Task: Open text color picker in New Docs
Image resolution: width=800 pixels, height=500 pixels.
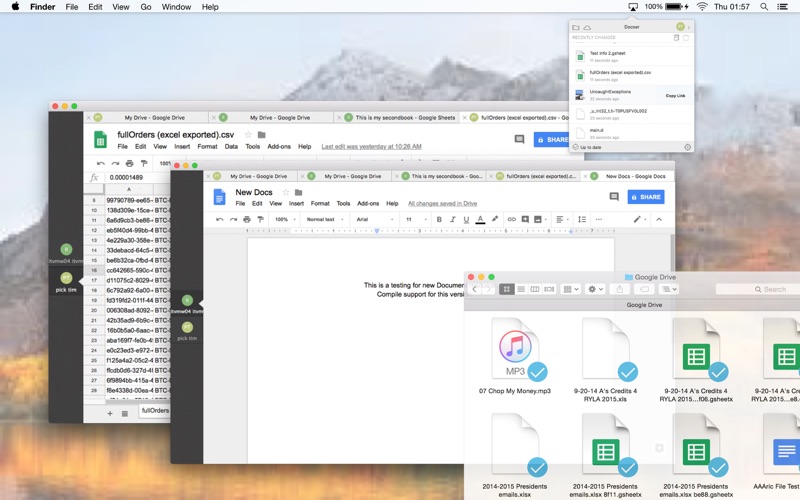Action: [480, 219]
